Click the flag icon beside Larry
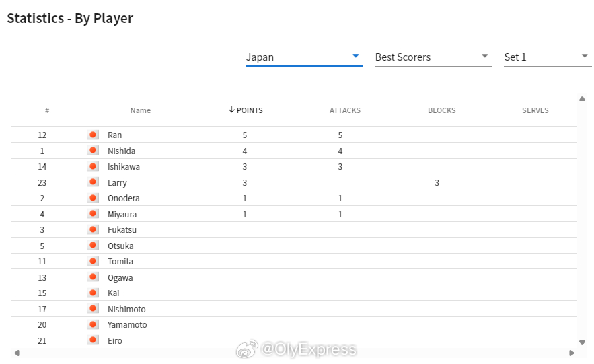The image size is (594, 364). tap(93, 182)
